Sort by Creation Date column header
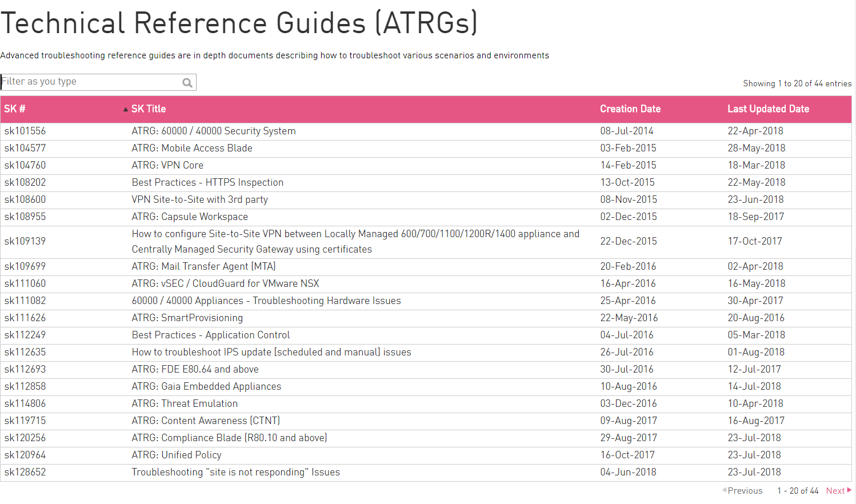This screenshot has width=856, height=504. (630, 109)
